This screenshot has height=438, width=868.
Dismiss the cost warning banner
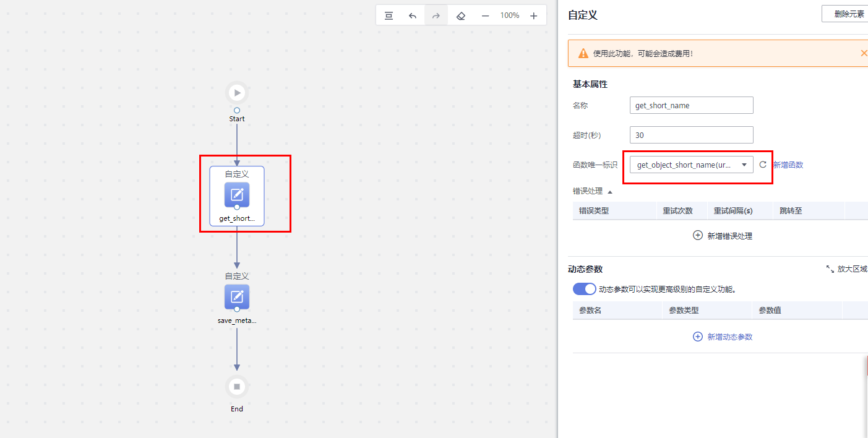pyautogui.click(x=864, y=53)
